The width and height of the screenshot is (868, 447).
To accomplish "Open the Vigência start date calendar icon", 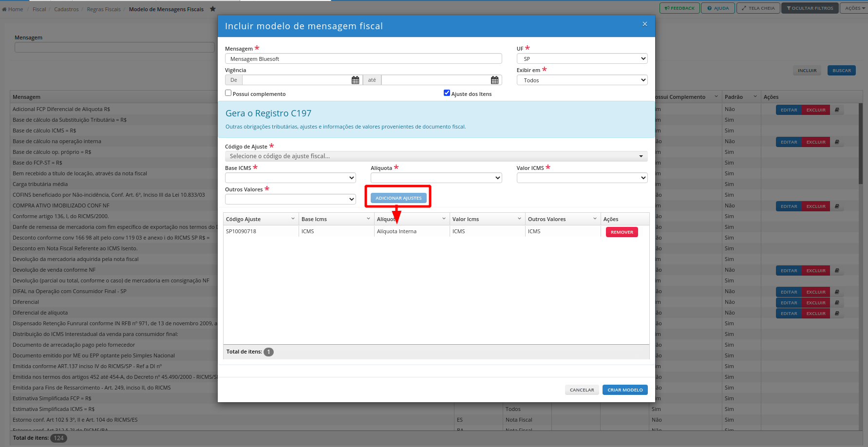I will click(x=355, y=80).
